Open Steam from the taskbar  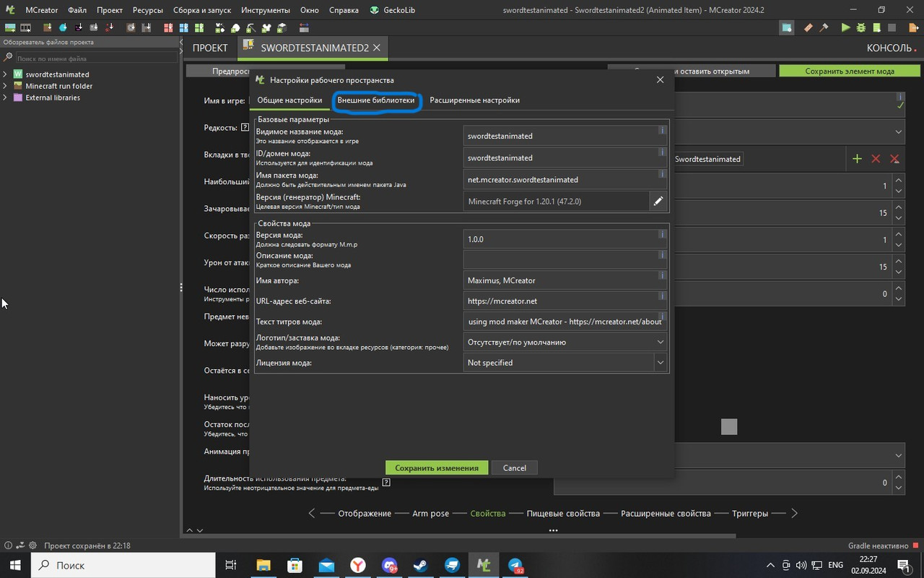click(x=421, y=565)
